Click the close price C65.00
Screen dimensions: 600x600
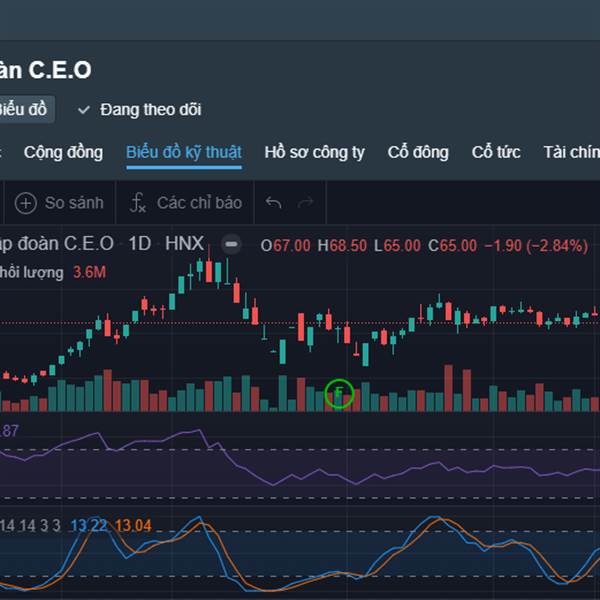click(452, 245)
